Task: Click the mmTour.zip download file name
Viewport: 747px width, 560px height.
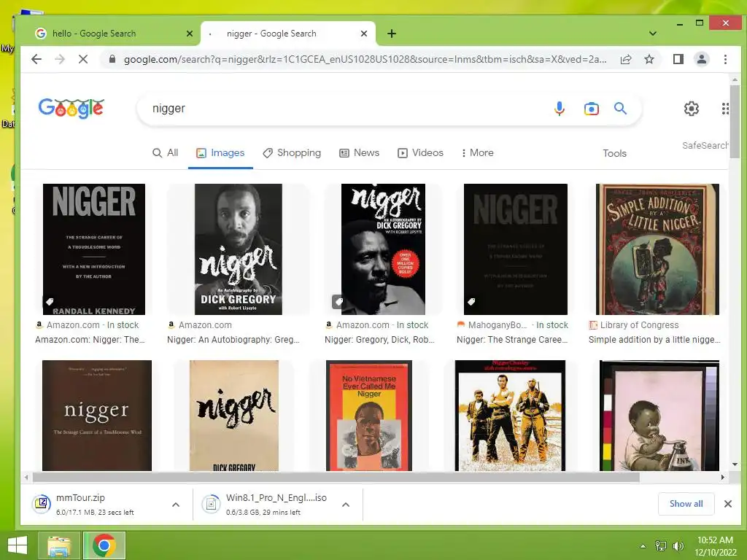Action: tap(80, 497)
